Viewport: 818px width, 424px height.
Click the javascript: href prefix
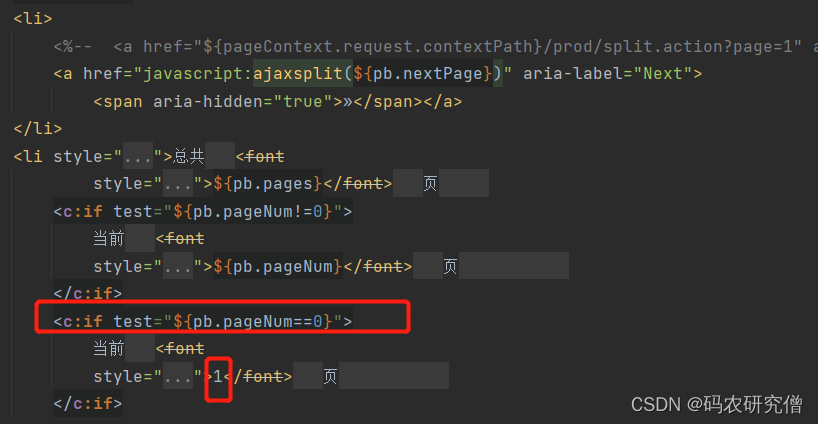pyautogui.click(x=198, y=74)
